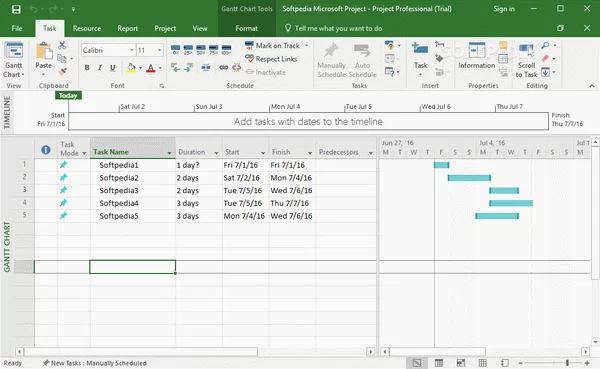Toggle Respect Links option

[x=271, y=59]
